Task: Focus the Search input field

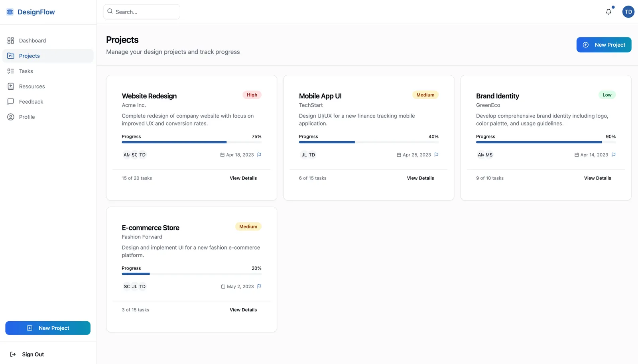Action: [x=142, y=12]
